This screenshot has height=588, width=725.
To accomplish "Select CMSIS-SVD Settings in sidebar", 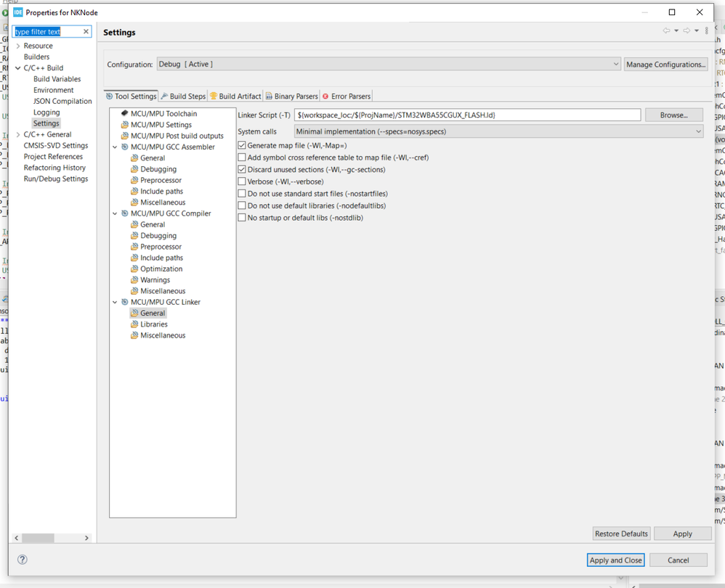I will click(x=56, y=145).
